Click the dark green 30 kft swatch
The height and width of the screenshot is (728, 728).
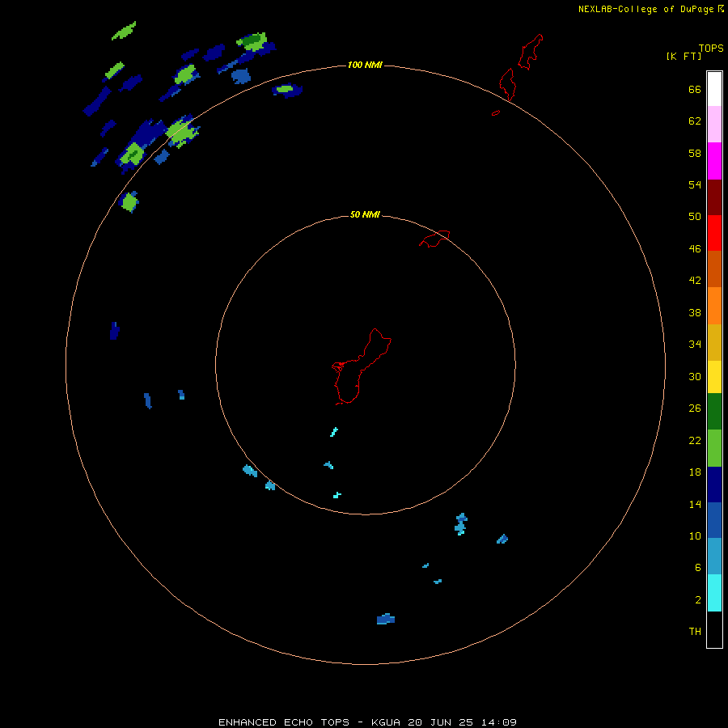coord(714,412)
